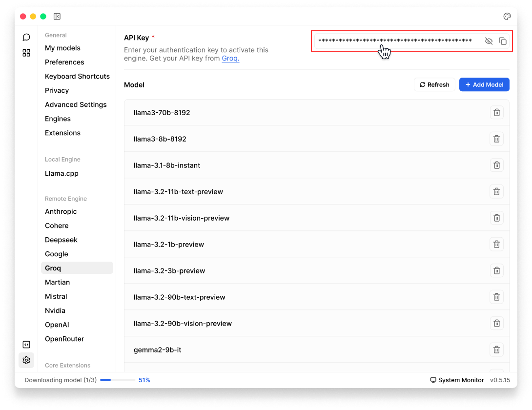This screenshot has height=410, width=532.
Task: Click the llama3-8b-8192 model name
Action: tap(160, 139)
